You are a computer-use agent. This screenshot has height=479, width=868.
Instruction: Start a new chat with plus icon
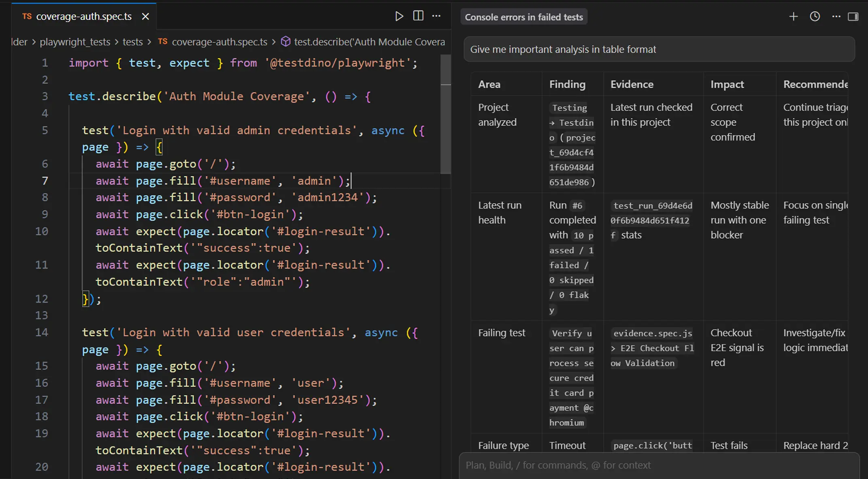(x=794, y=17)
